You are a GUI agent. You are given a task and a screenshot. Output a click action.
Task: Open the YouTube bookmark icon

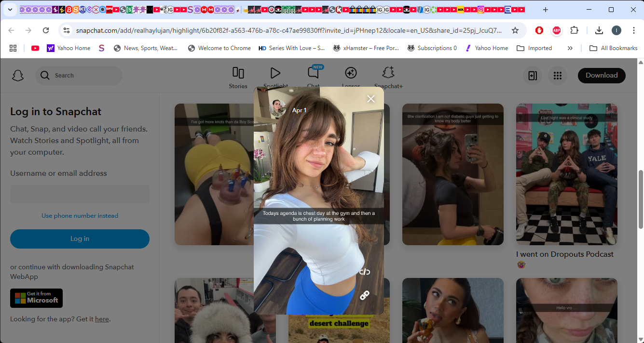[35, 48]
